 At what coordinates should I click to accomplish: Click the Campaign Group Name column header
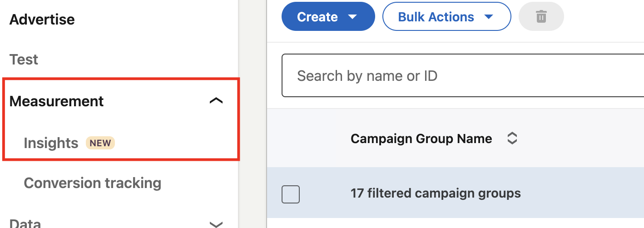(421, 139)
